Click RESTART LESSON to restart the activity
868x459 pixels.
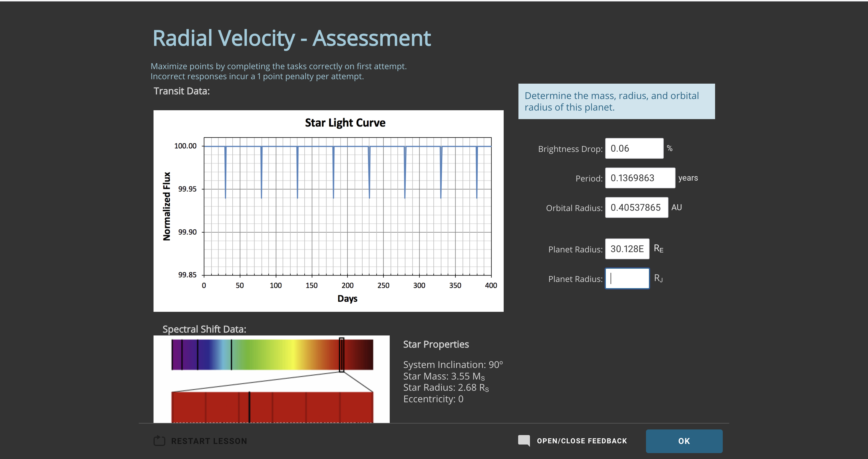209,440
